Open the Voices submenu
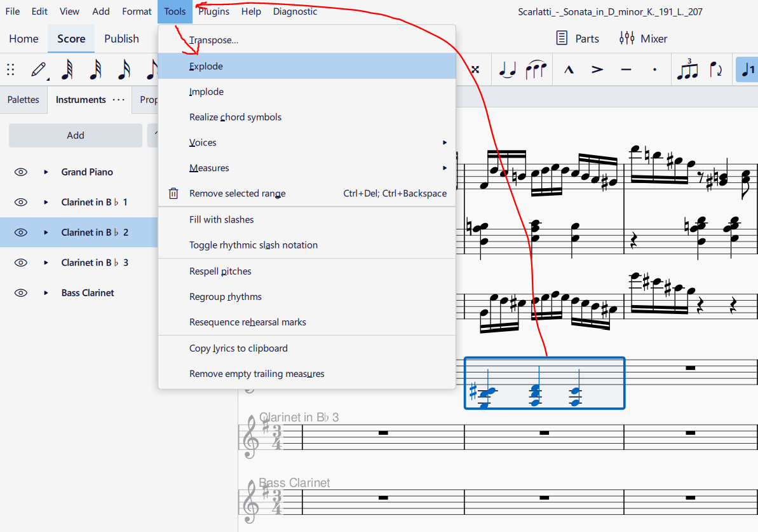Screen dimensions: 758x532 click(307, 142)
